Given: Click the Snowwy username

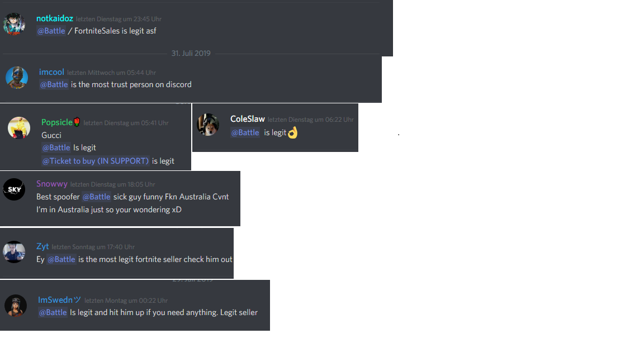Looking at the screenshot, I should pyautogui.click(x=52, y=184).
